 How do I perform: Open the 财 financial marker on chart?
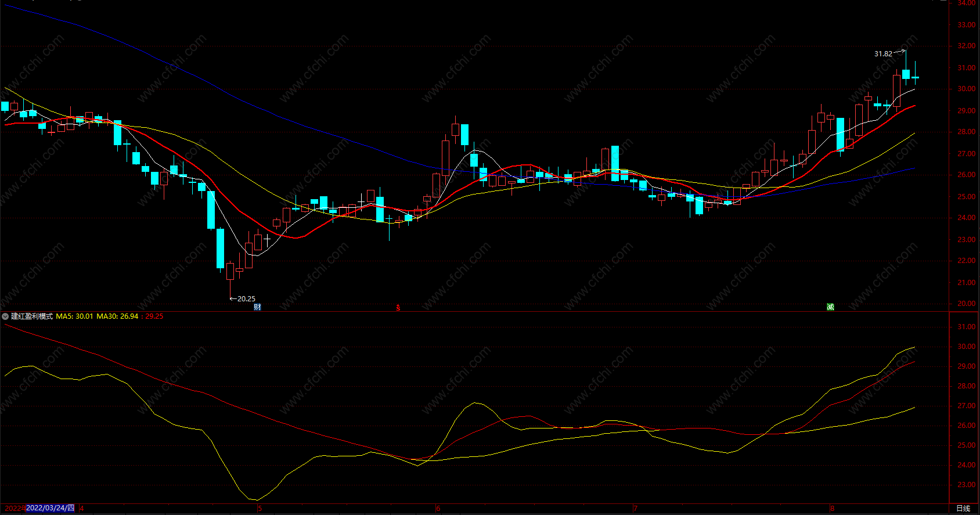tap(258, 307)
